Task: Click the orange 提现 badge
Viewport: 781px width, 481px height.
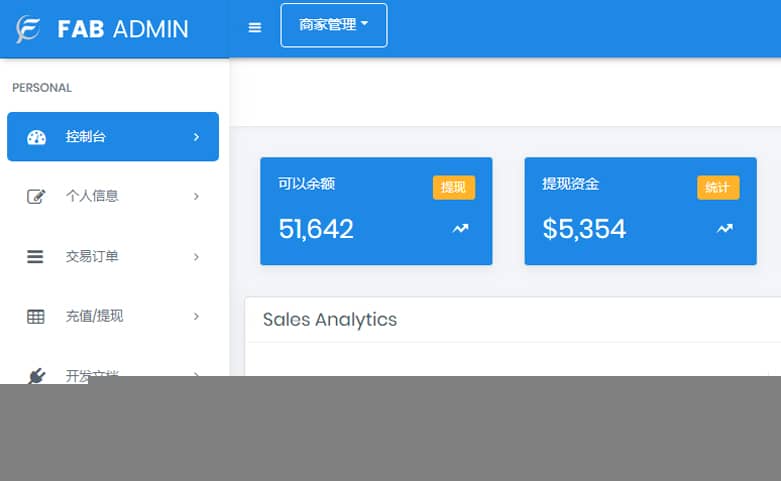Action: pyautogui.click(x=454, y=187)
